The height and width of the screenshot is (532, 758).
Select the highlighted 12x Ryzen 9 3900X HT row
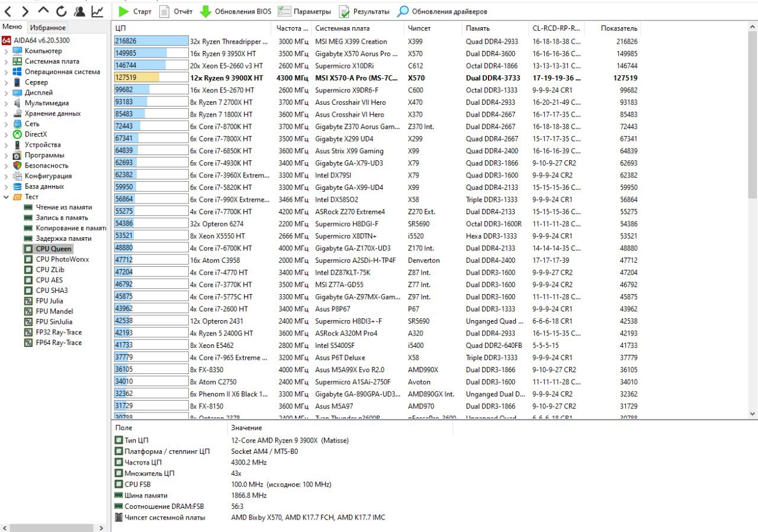click(376, 78)
